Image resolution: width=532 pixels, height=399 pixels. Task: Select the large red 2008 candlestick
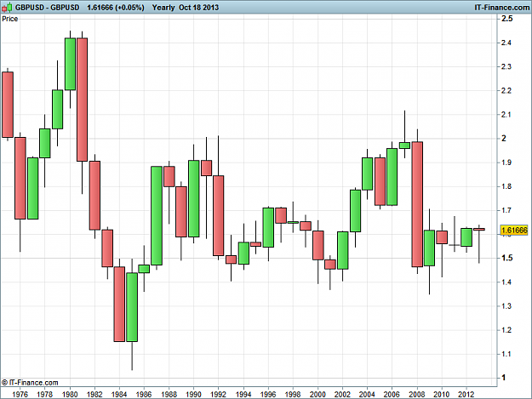point(417,204)
